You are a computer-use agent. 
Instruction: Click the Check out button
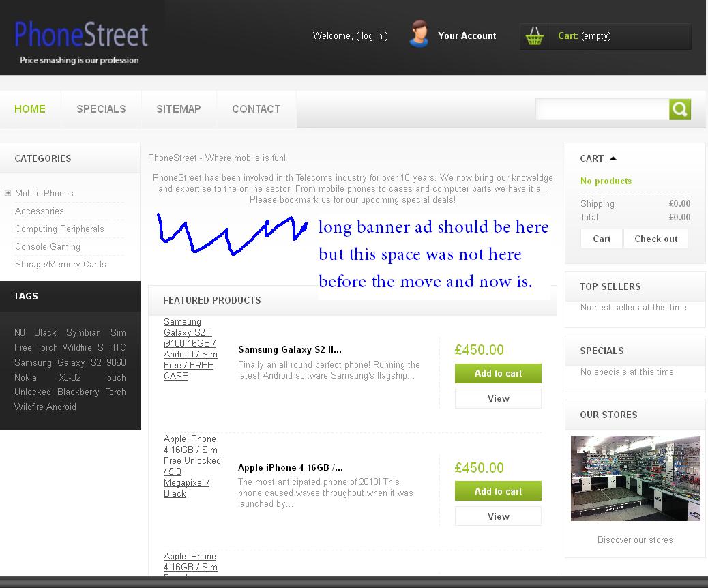655,239
